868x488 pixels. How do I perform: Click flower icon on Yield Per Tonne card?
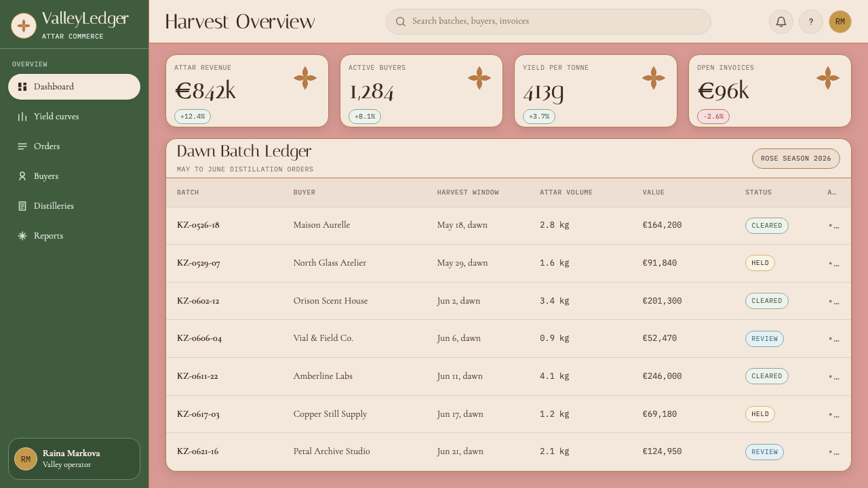point(654,78)
